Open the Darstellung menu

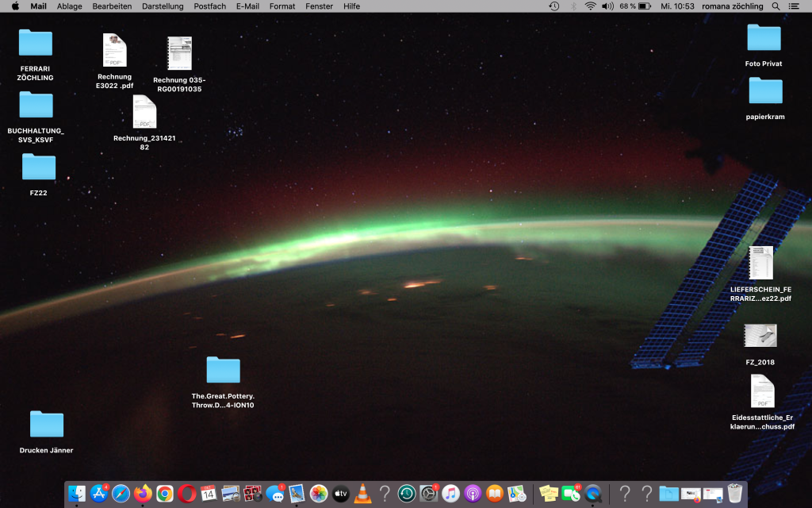(x=163, y=6)
